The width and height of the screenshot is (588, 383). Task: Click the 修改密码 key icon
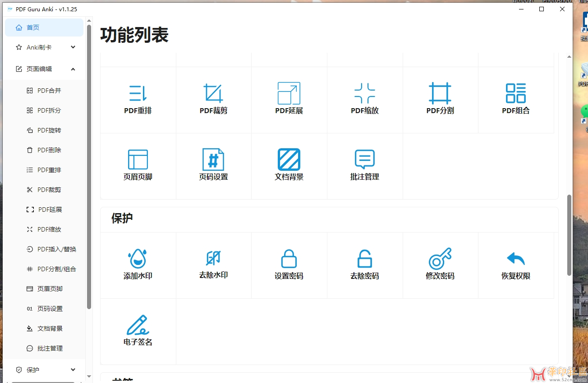440,264
